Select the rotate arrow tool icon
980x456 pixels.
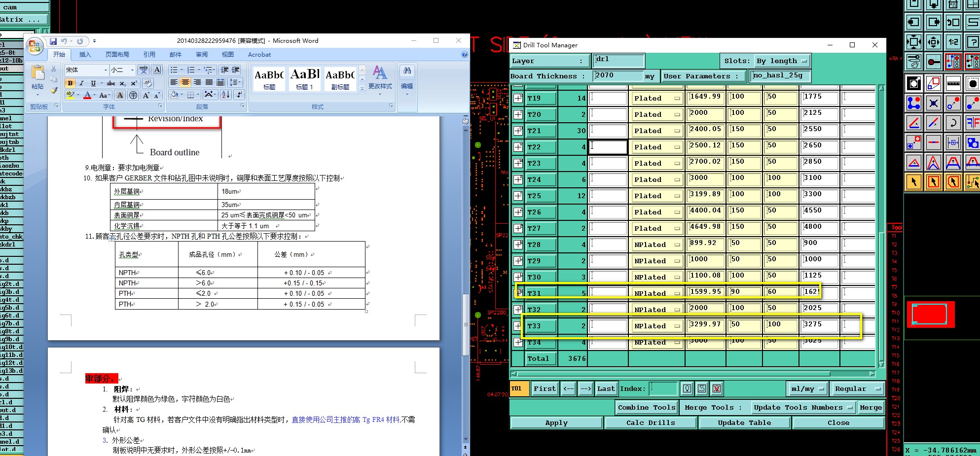(953, 123)
